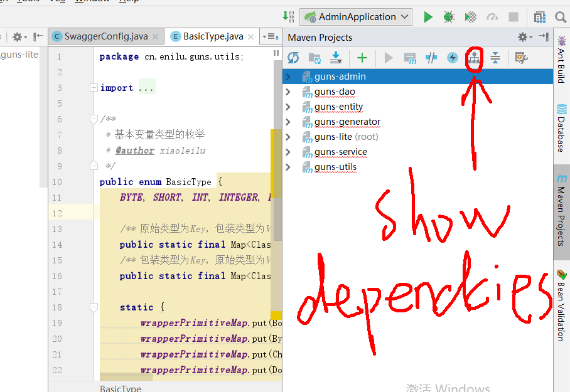The width and height of the screenshot is (570, 392).
Task: Fold the Javadoc comment at line 6
Action: point(94,119)
